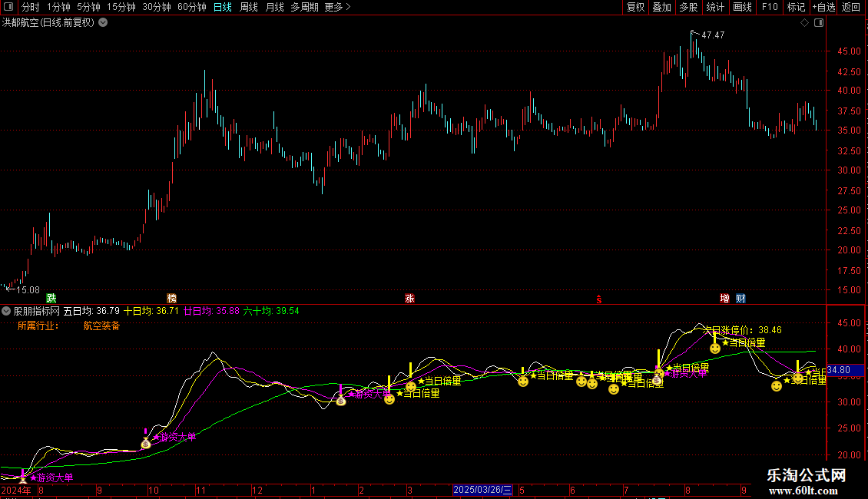Click the red 增 event marker
Viewport: 868px width, 499px height.
point(724,298)
